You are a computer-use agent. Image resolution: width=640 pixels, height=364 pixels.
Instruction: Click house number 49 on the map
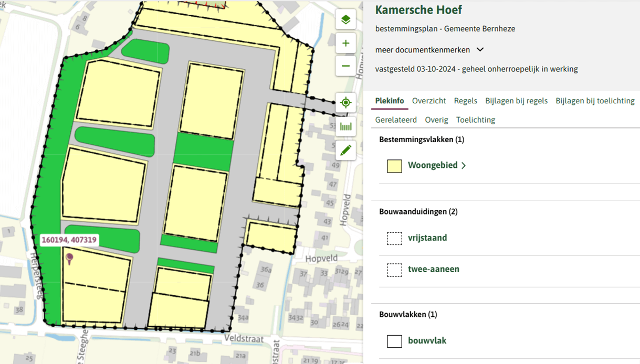336,166
